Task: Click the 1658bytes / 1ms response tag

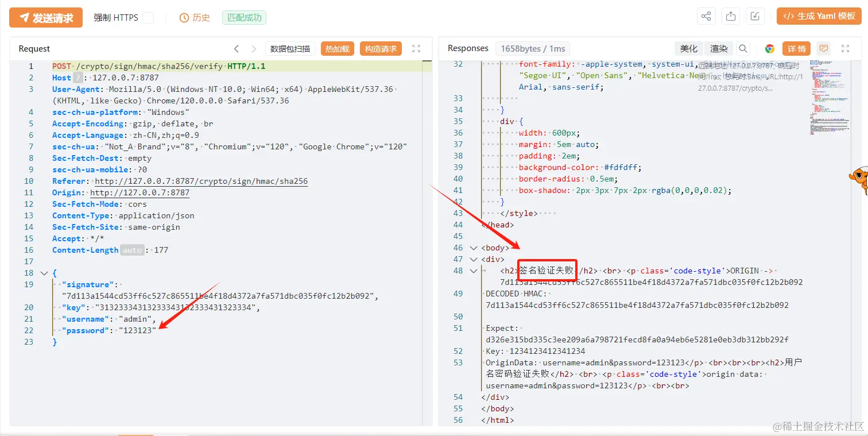Action: point(533,49)
